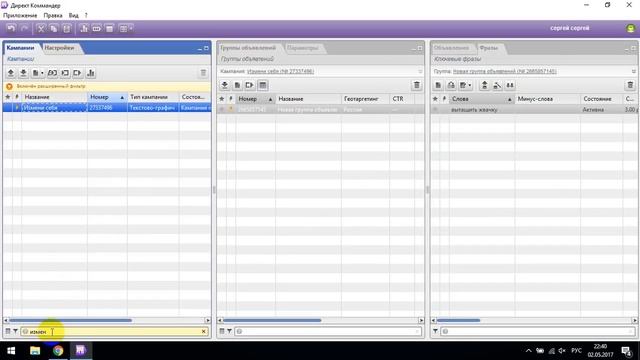Undo last action in purple toolbar
Image resolution: width=640 pixels, height=360 pixels.
point(11,29)
